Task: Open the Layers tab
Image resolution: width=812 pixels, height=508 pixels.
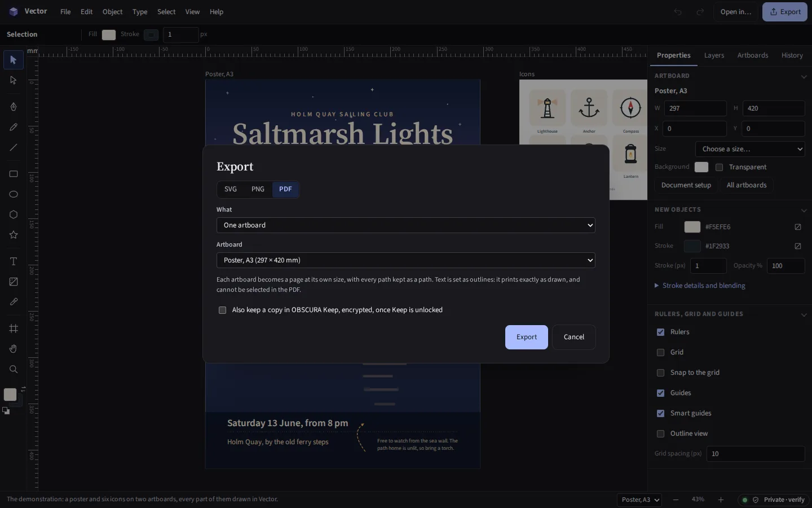Action: coord(714,55)
